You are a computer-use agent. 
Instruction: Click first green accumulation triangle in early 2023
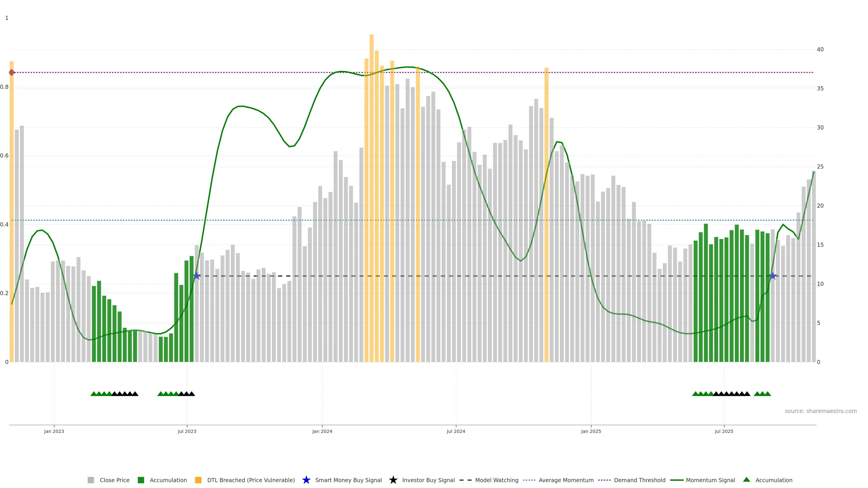coord(94,394)
